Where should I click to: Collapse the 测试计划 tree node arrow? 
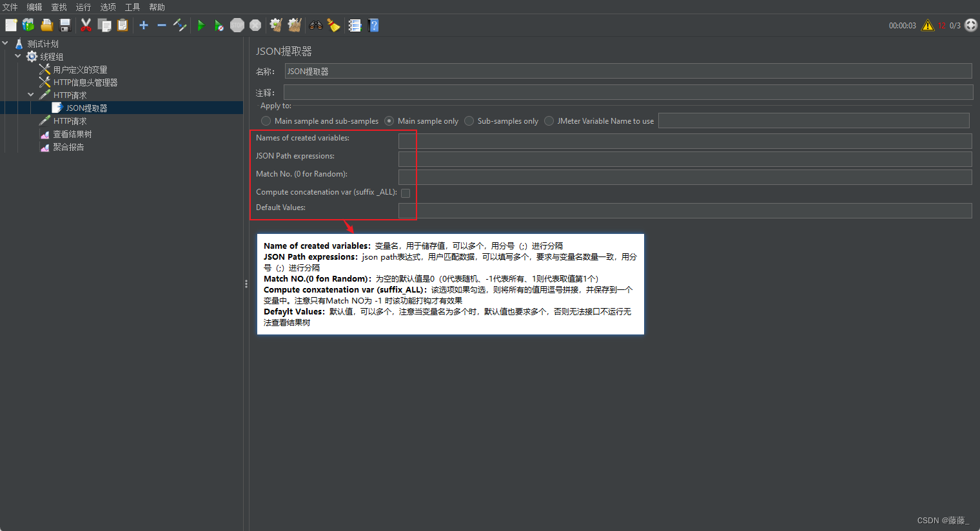click(x=6, y=43)
